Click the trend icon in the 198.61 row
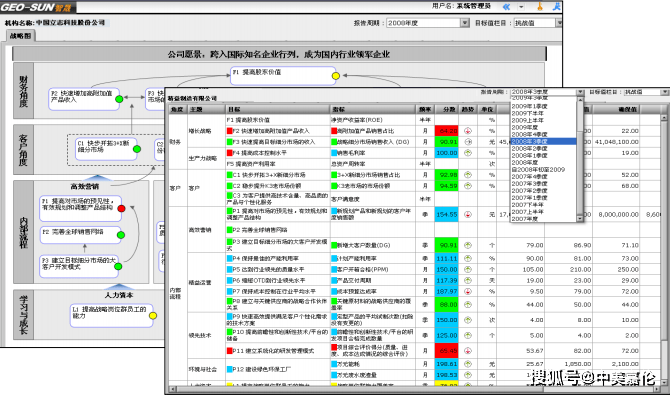This screenshot has height=395, width=670. [468, 364]
